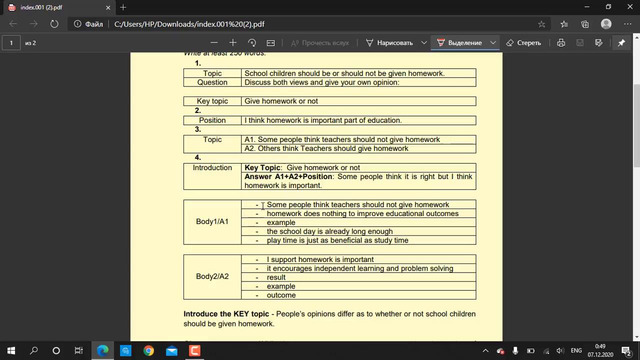Toggle fit-to-page view icon
The image size is (640, 360).
coord(271,42)
